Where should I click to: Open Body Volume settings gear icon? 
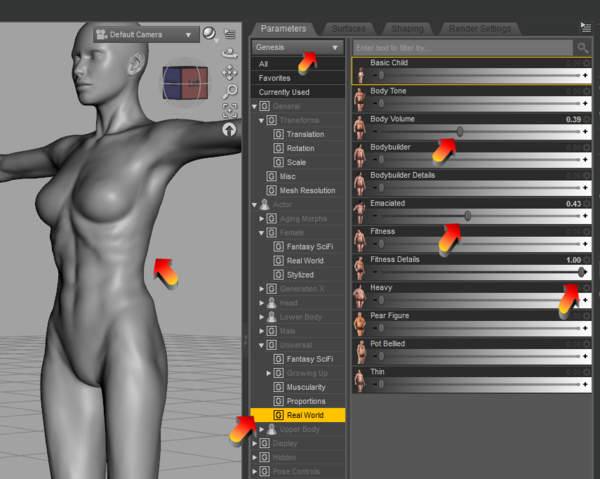587,119
